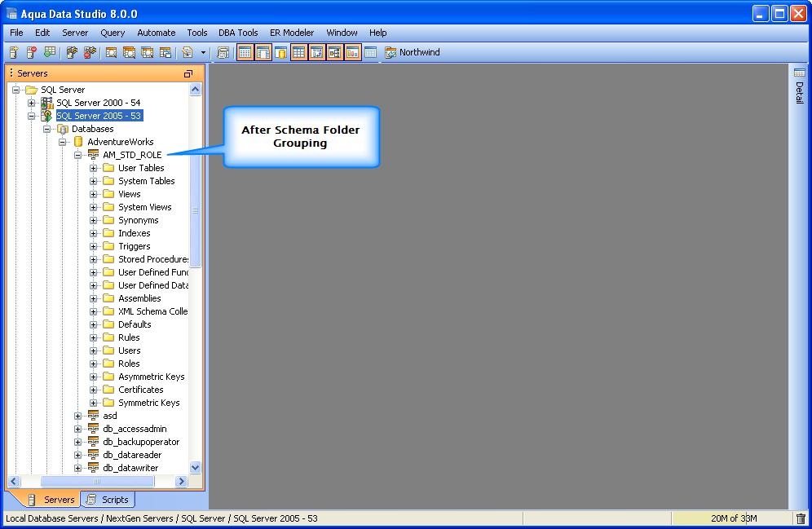
Task: Open dropdown arrow next to script icon
Action: (x=203, y=52)
